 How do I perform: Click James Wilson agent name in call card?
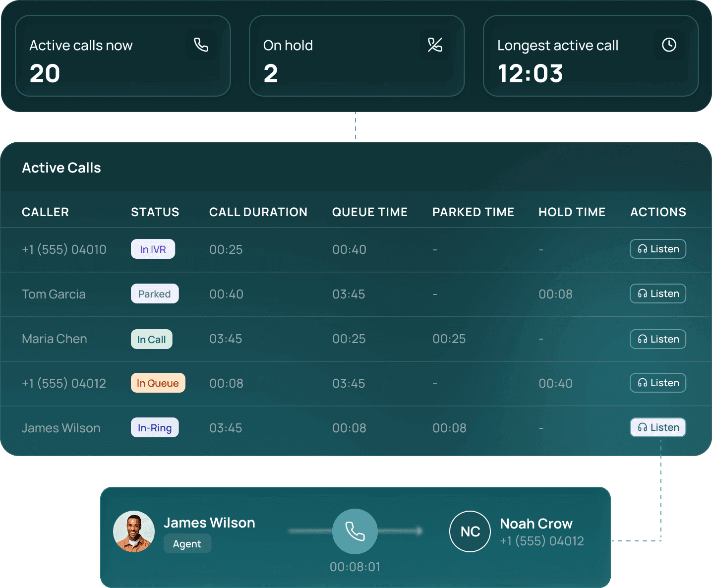(209, 523)
